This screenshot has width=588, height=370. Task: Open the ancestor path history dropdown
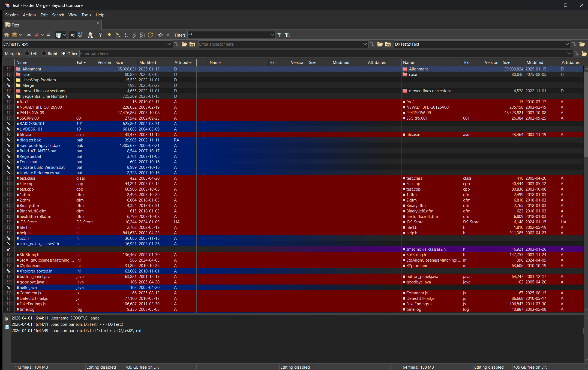pos(365,44)
